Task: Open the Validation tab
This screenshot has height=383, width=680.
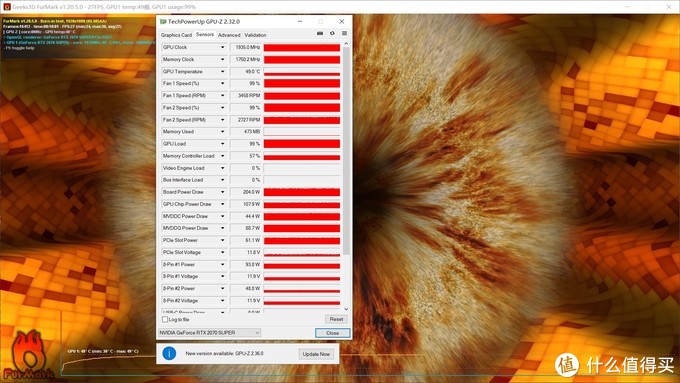Action: coord(255,35)
